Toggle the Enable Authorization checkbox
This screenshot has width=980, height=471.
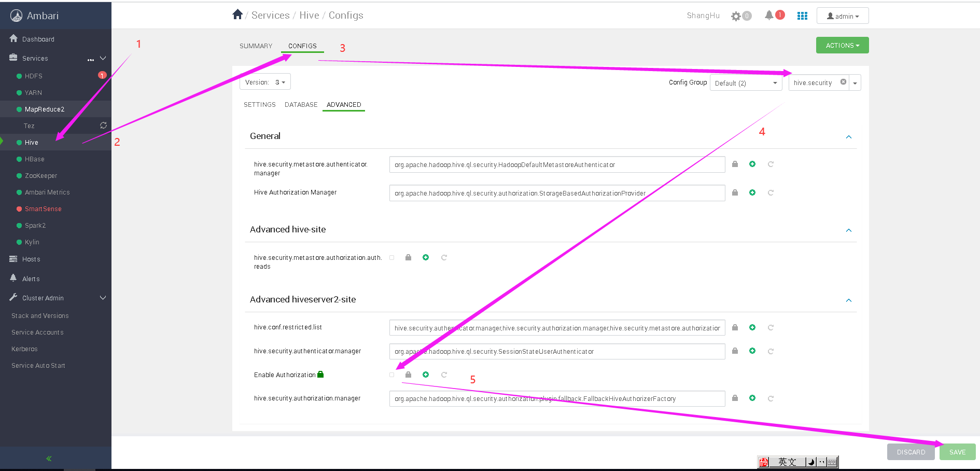coord(392,375)
